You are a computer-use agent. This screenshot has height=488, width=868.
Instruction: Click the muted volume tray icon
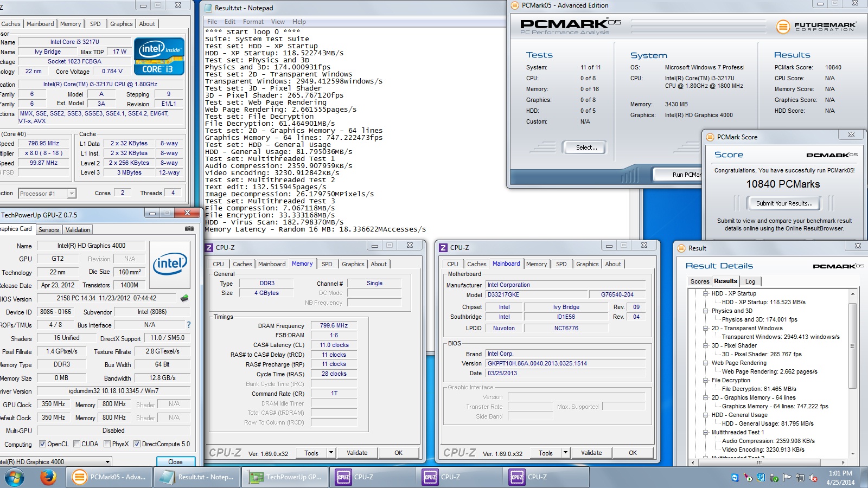coord(813,478)
